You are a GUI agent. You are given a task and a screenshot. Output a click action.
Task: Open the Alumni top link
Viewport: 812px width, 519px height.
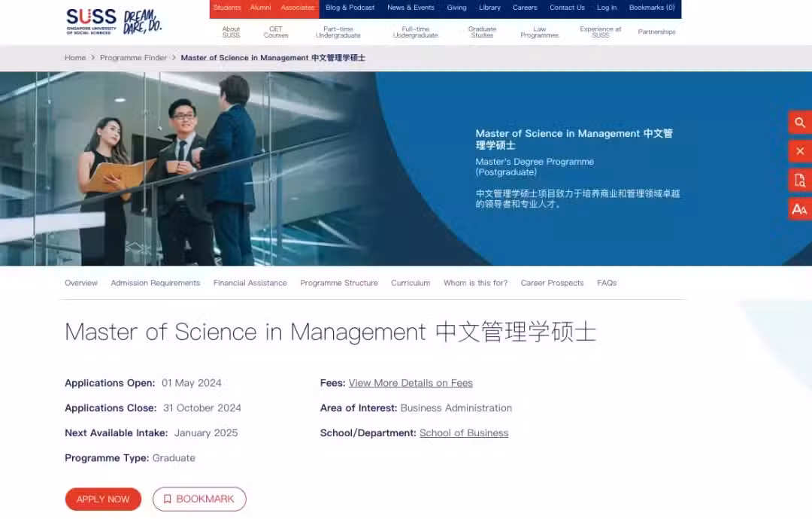(260, 8)
